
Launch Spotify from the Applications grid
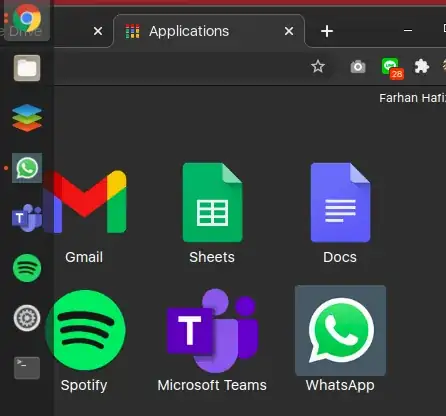(85, 330)
